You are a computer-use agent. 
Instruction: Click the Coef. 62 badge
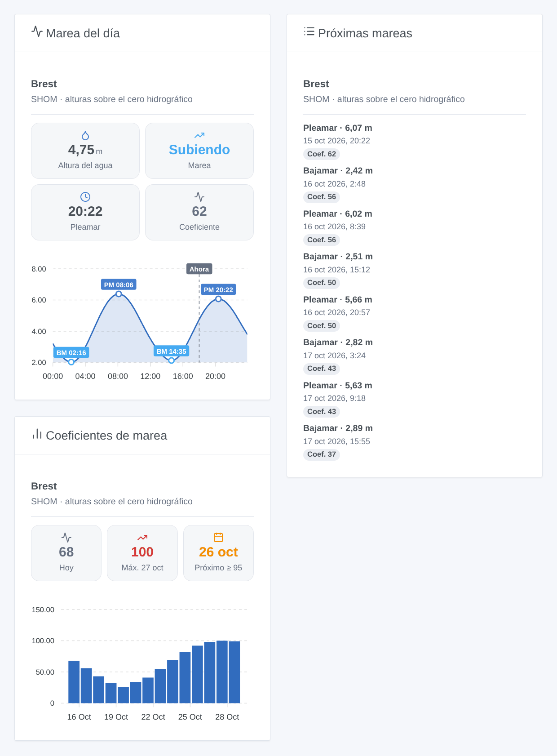tap(322, 154)
